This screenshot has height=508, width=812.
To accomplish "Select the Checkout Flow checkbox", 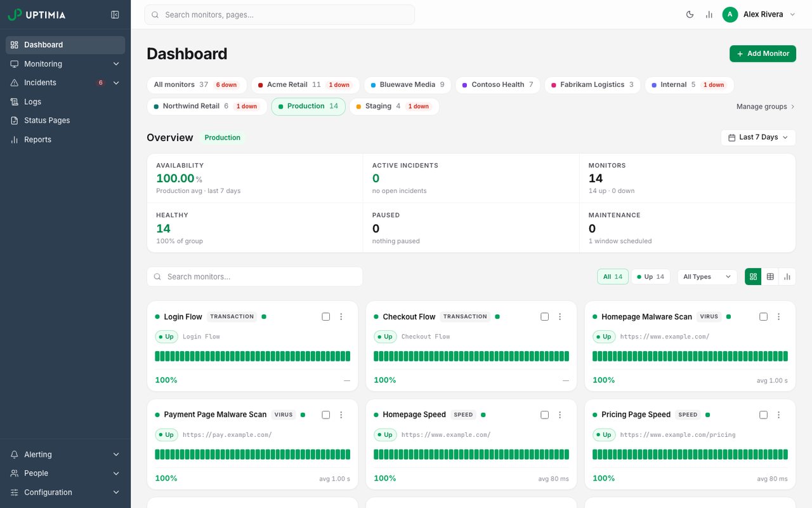I will coord(545,317).
